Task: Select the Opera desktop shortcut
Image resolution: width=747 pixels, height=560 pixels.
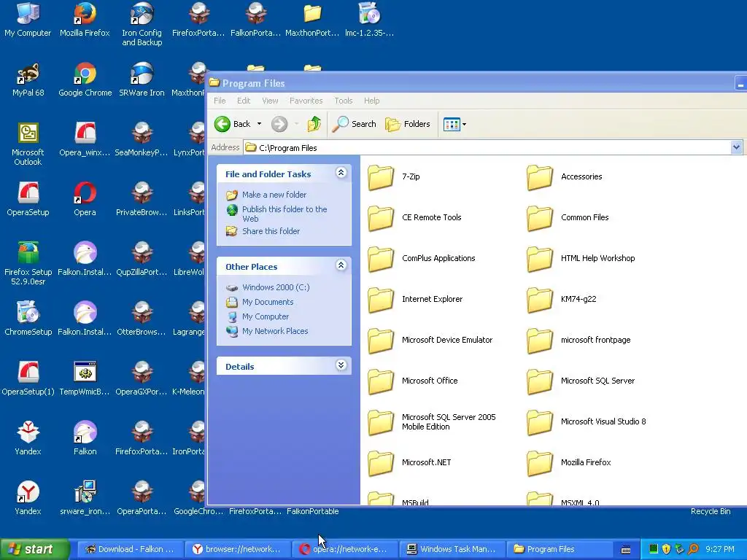Action: tap(85, 199)
